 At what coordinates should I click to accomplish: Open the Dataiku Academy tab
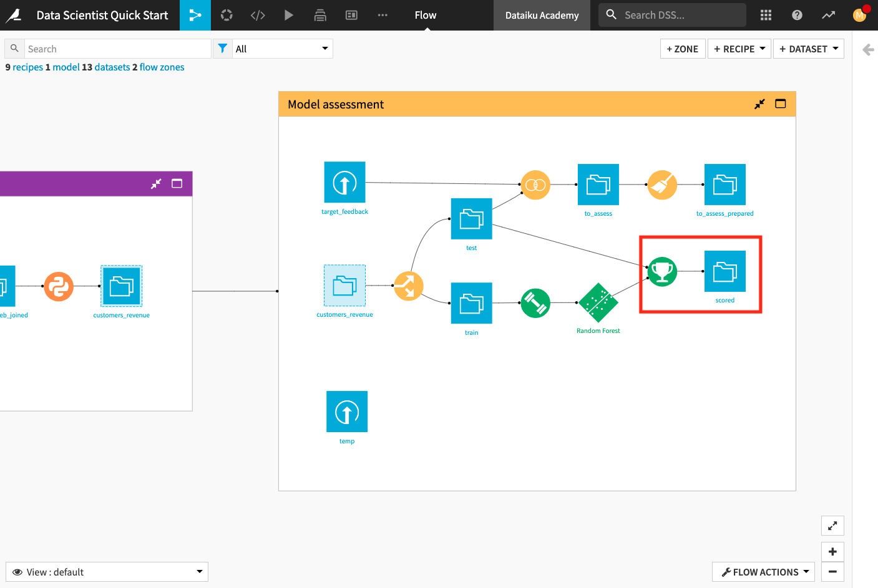pos(542,15)
